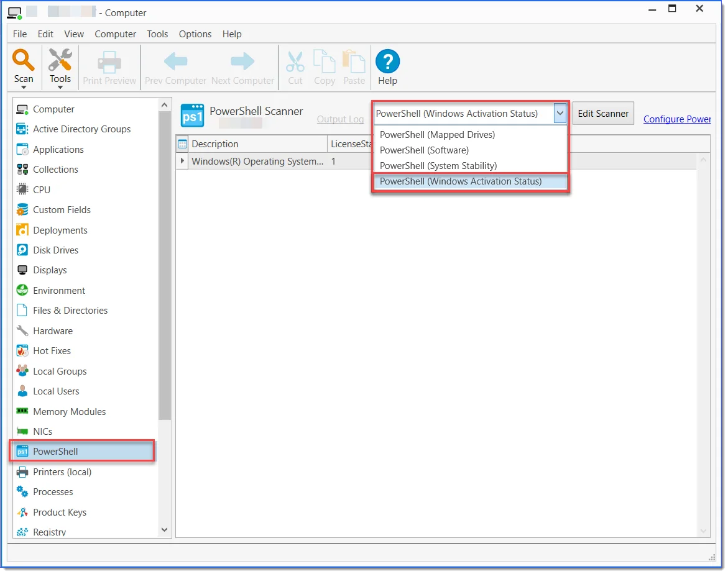Choose PowerShell (System Stability) option
Image resolution: width=728 pixels, height=574 pixels.
click(438, 166)
